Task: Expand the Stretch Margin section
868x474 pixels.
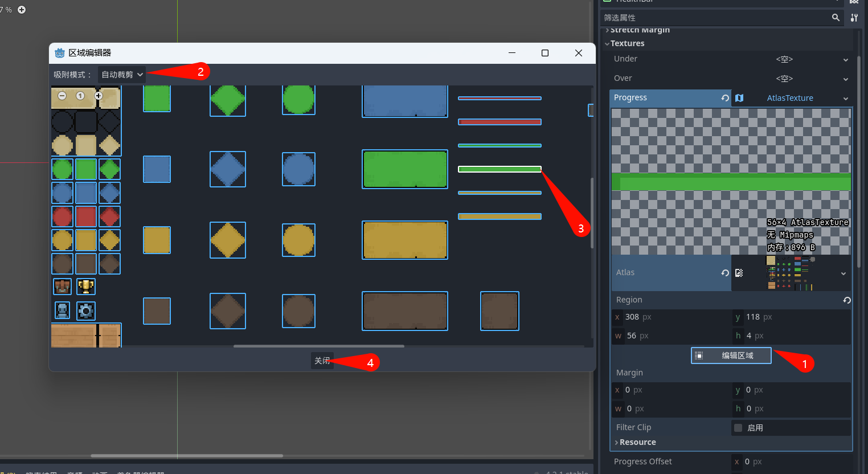Action: pos(640,30)
